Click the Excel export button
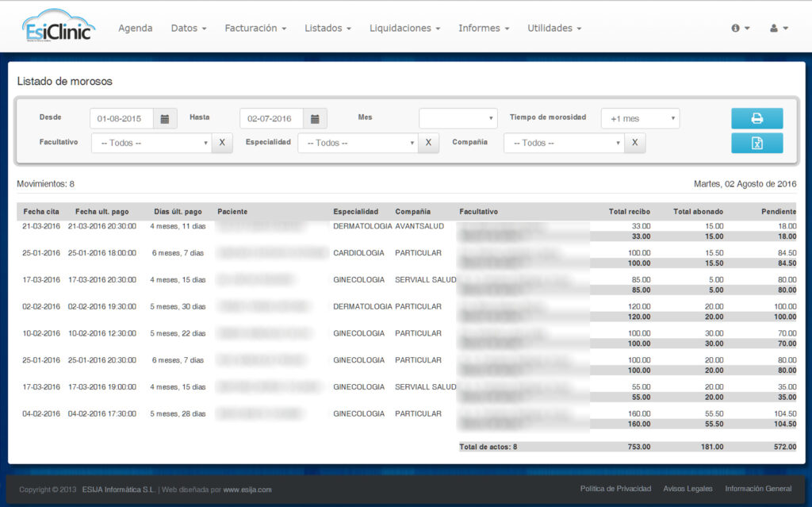Viewport: 812px width, 507px height. pos(756,143)
